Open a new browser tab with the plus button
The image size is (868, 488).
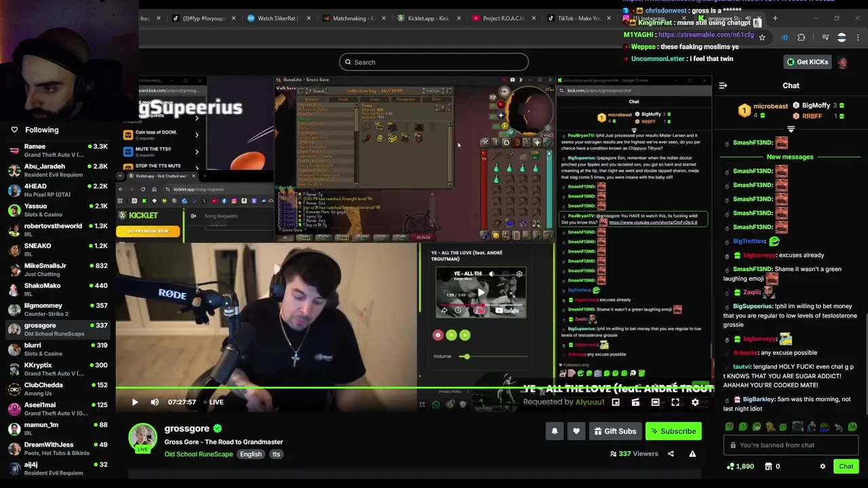[775, 18]
